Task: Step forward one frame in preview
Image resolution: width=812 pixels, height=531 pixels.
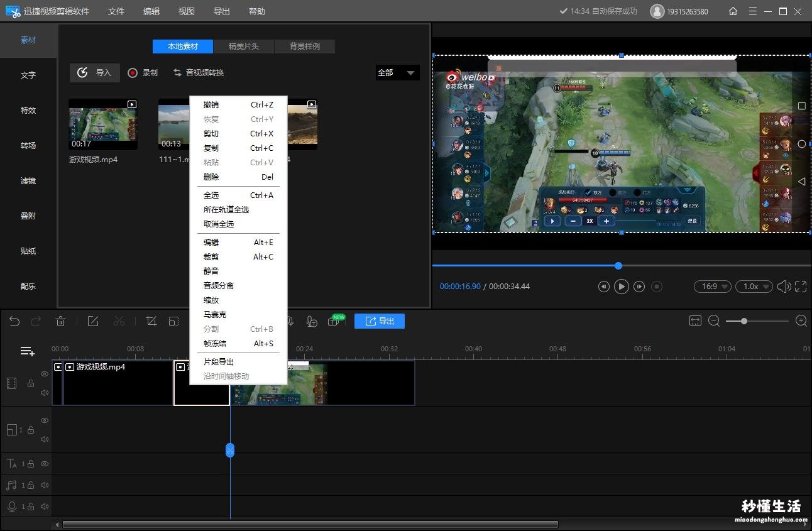Action: pyautogui.click(x=639, y=287)
